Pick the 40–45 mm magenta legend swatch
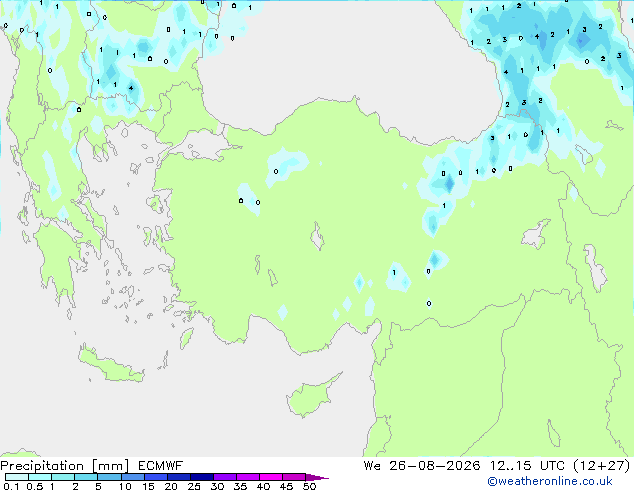This screenshot has height=490, width=634. [x=271, y=477]
